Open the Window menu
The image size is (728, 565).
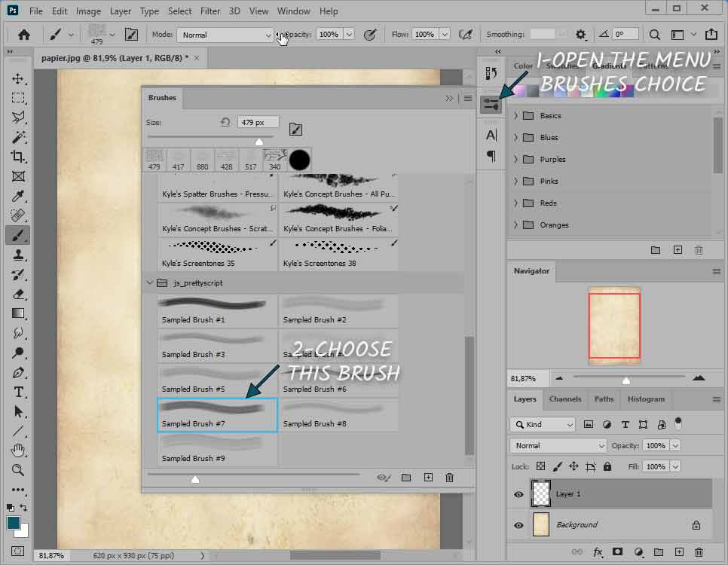[x=293, y=11]
